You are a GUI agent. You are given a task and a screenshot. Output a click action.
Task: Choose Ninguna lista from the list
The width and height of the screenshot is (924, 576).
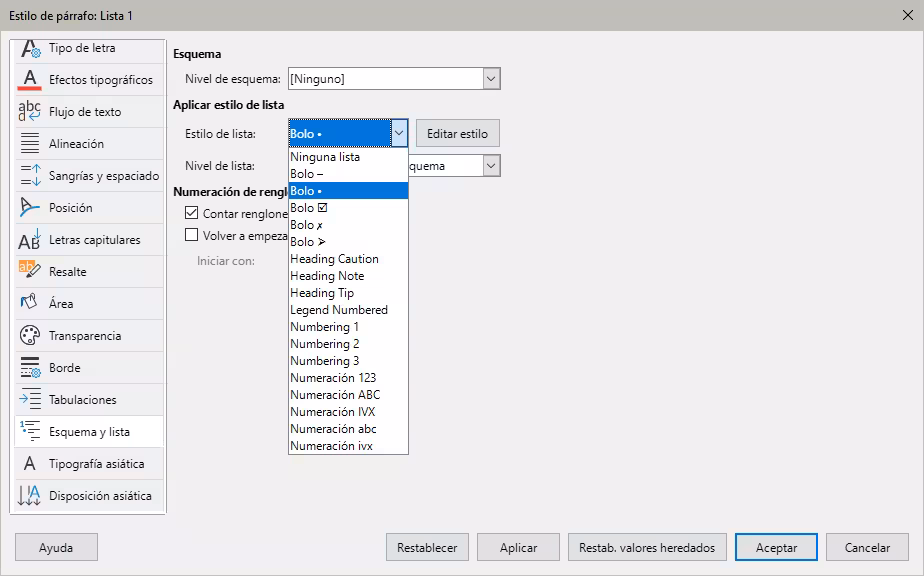348,157
